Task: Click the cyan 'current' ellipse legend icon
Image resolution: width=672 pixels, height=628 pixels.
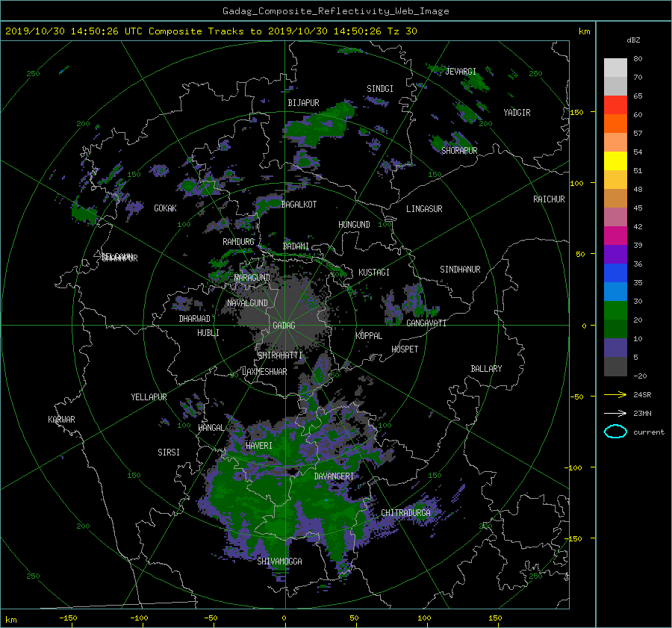Action: coord(615,432)
